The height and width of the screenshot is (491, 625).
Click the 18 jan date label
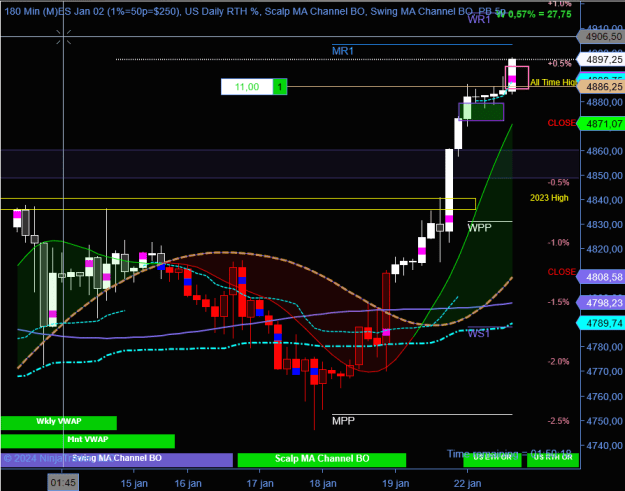click(x=323, y=483)
